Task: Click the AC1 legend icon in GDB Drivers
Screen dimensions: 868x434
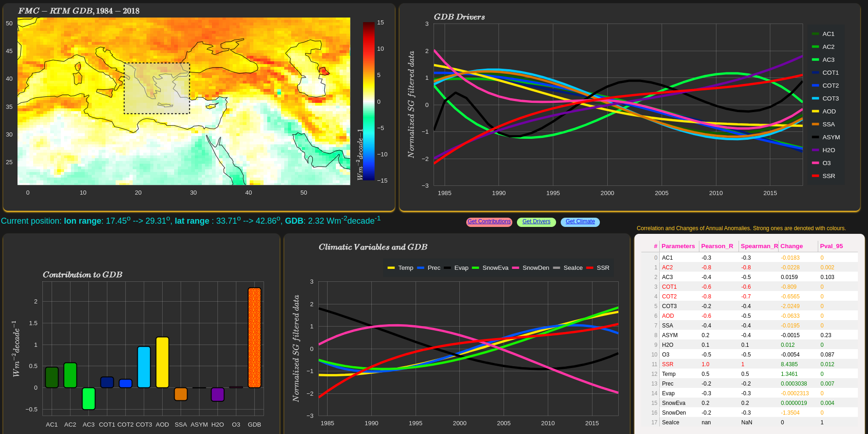Action: pos(815,34)
